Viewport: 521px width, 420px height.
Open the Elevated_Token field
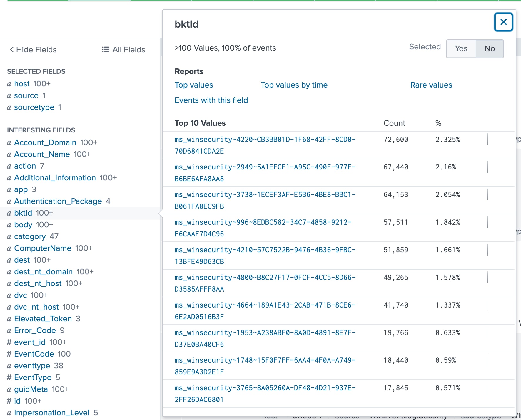(x=43, y=319)
